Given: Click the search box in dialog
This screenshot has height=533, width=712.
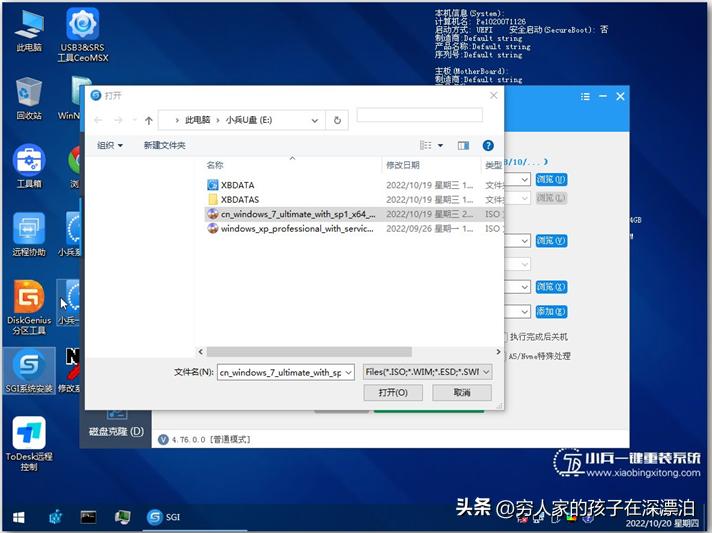Looking at the screenshot, I should coord(420,115).
